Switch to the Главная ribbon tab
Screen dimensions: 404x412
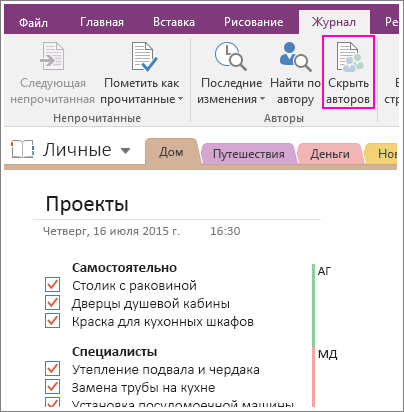(102, 22)
